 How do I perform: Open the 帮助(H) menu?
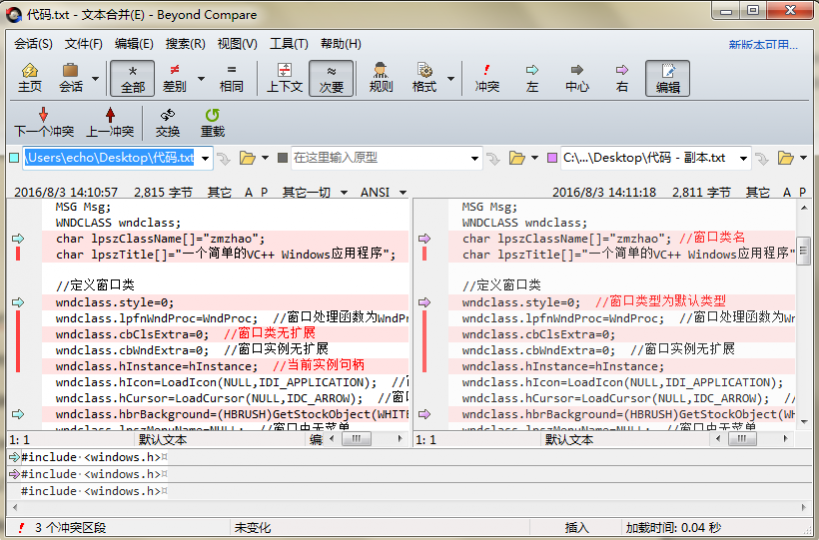click(x=341, y=44)
